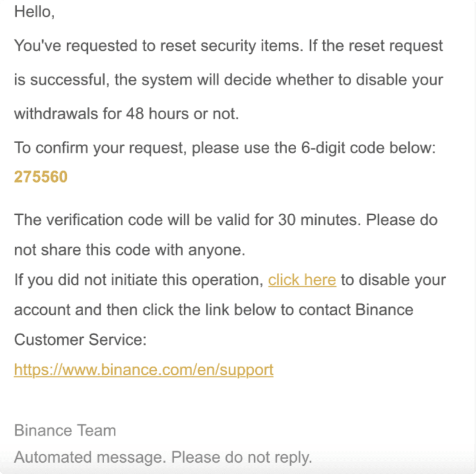The height and width of the screenshot is (474, 476).
Task: Open the binance.com/en/support URL
Action: [x=143, y=370]
